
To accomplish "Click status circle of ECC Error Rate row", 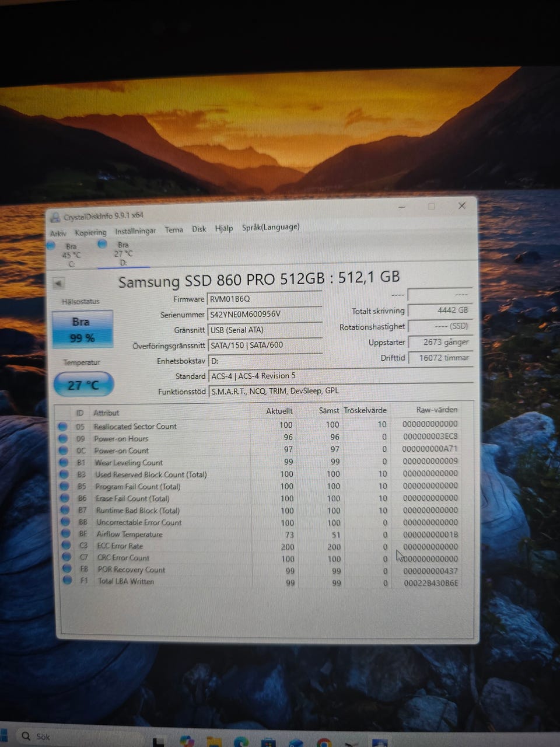I will pyautogui.click(x=66, y=546).
